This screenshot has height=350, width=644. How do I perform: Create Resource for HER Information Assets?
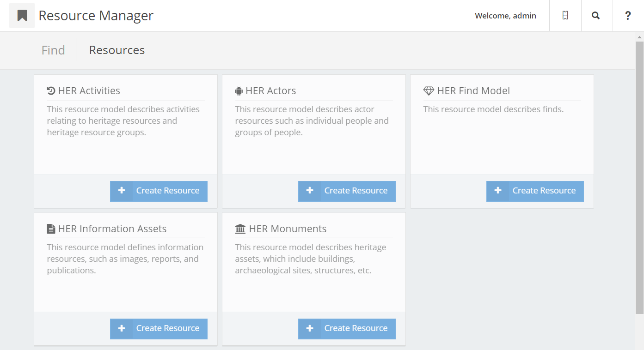tap(159, 329)
